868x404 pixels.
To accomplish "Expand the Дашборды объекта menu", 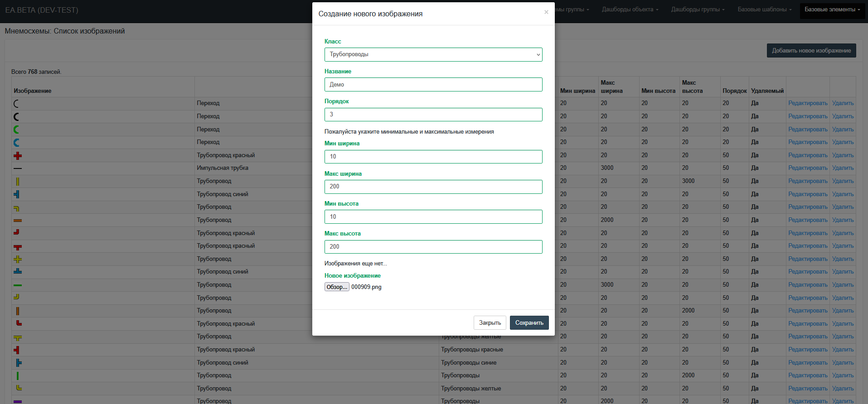I will tap(630, 10).
